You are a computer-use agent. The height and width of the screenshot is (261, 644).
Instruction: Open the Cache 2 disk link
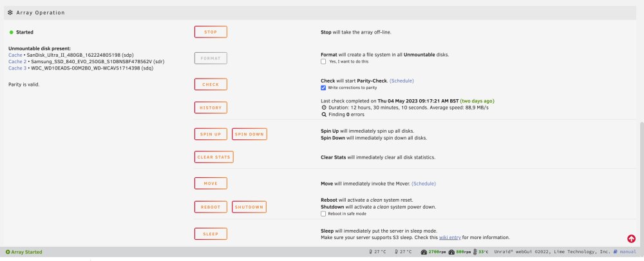(x=17, y=62)
